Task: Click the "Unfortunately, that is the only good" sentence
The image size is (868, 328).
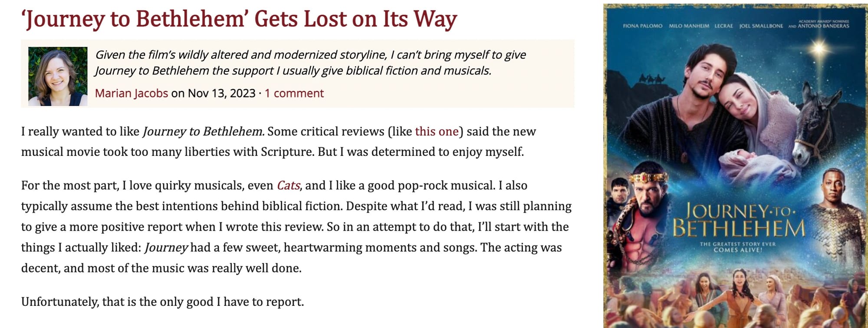Action: click(162, 301)
